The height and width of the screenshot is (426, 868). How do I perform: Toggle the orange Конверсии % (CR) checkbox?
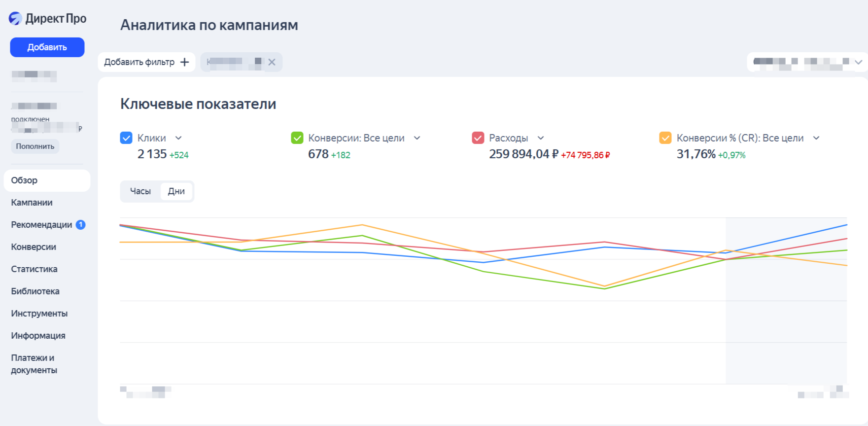point(665,138)
